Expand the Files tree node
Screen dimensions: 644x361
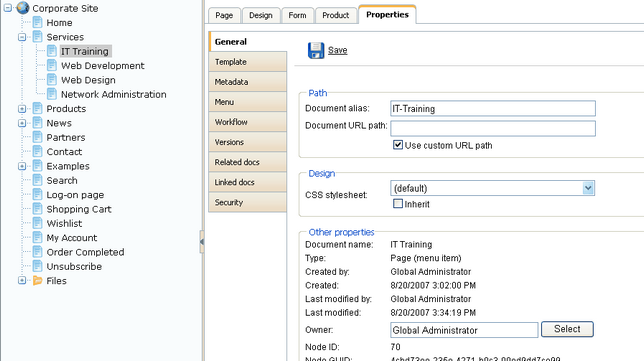pyautogui.click(x=22, y=281)
